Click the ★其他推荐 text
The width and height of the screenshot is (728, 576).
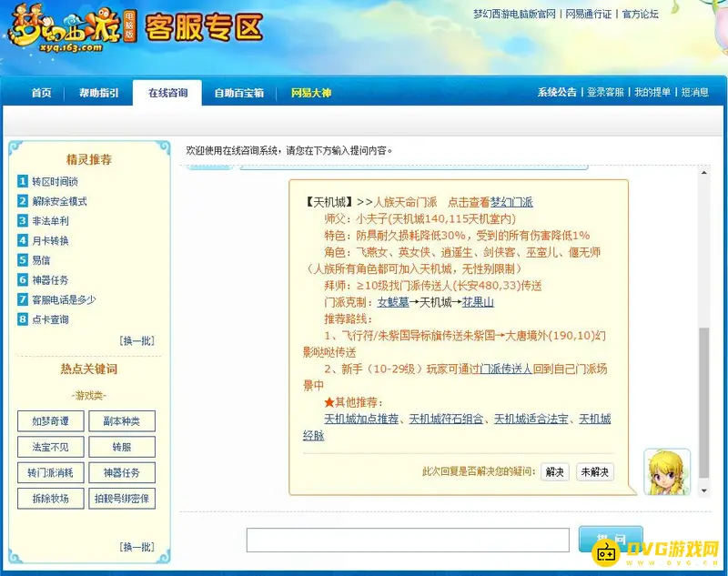point(354,402)
